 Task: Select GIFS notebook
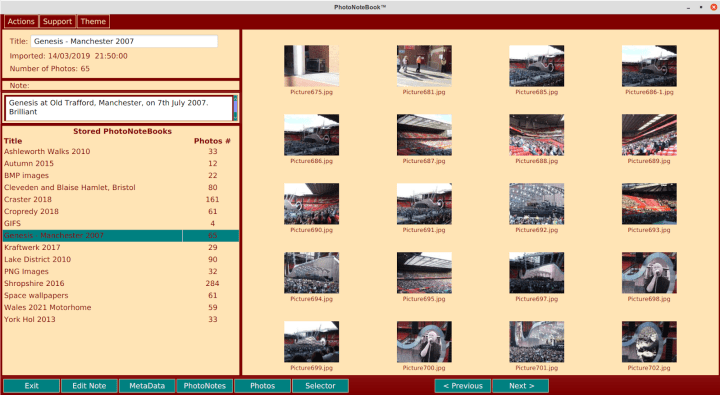click(121, 223)
